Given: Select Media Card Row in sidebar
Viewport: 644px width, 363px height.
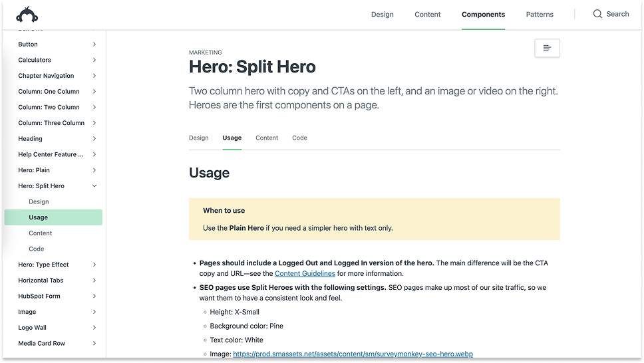Looking at the screenshot, I should pyautogui.click(x=41, y=343).
